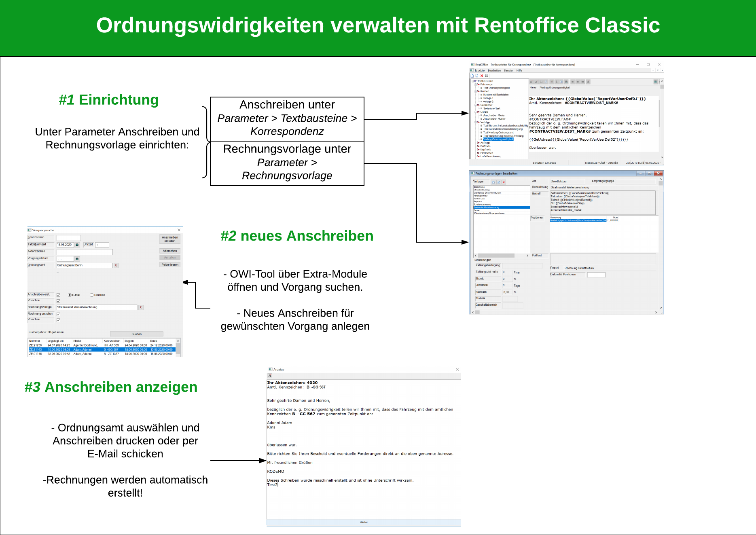Open the Module menu in RentOffice
Screen dimensions: 756x535
(x=480, y=70)
